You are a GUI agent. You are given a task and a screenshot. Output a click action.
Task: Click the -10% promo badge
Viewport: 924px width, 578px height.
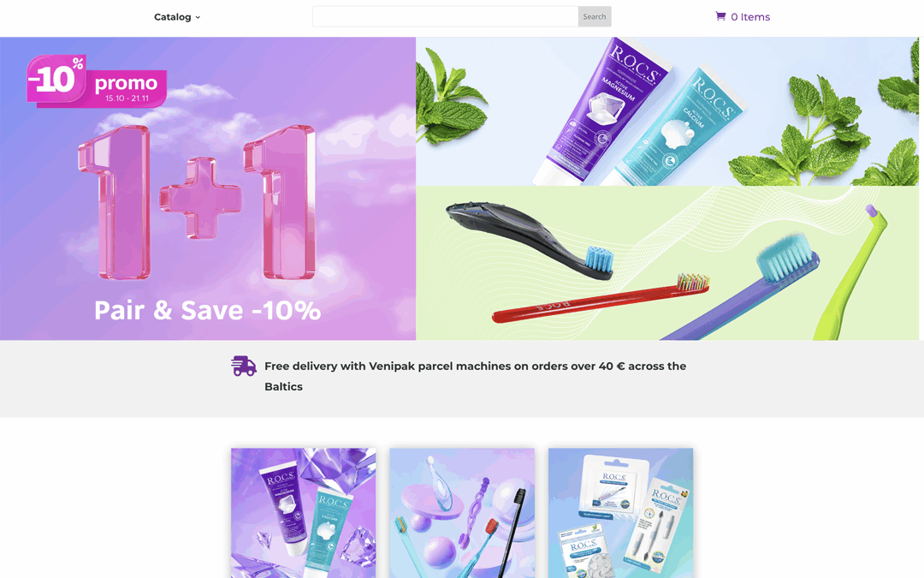point(97,81)
